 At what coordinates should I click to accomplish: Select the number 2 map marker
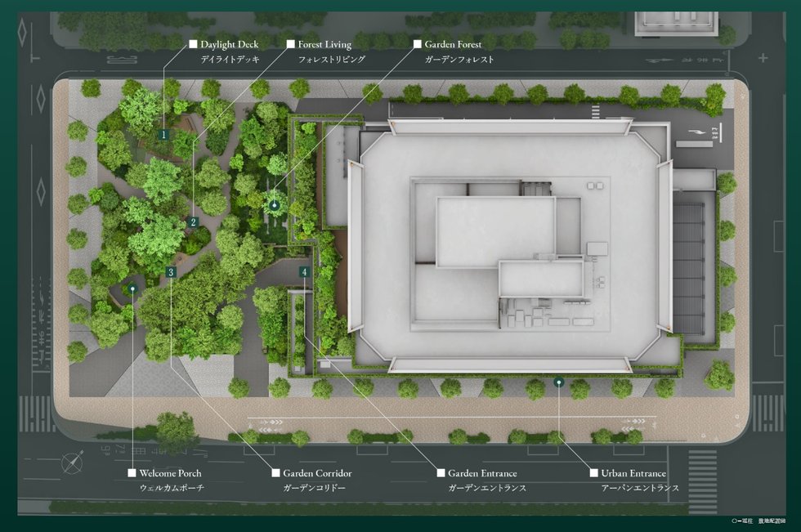(x=193, y=222)
